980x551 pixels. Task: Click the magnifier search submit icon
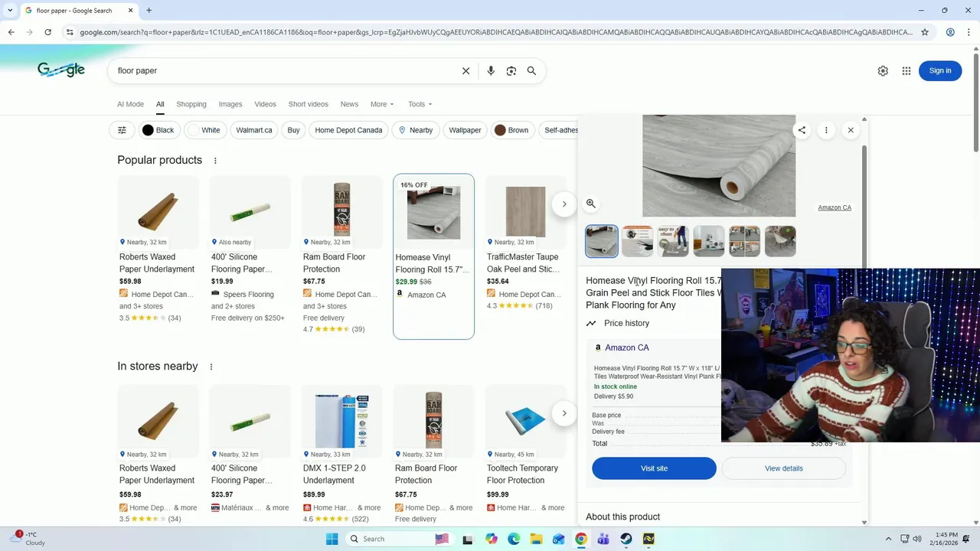(531, 70)
